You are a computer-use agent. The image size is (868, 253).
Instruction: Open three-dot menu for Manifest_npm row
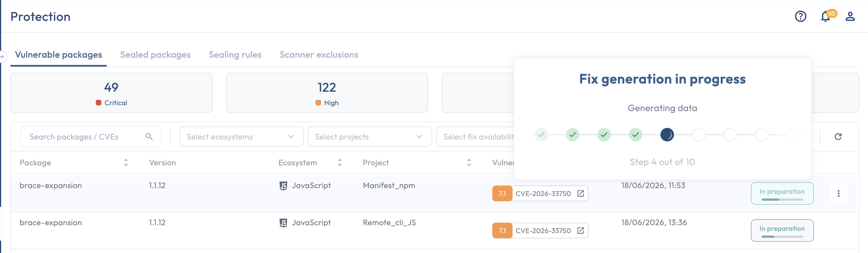pyautogui.click(x=838, y=193)
